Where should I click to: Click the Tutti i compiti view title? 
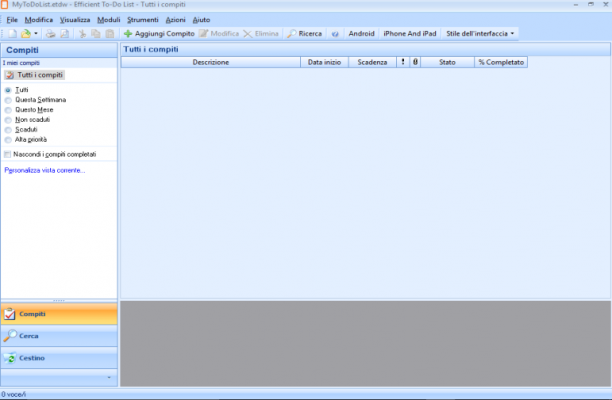151,50
